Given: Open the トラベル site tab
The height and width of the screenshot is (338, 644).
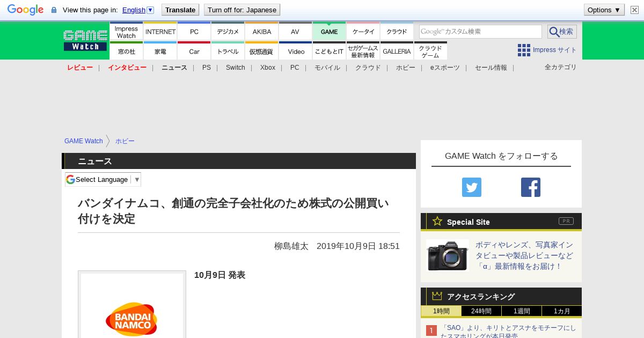Looking at the screenshot, I should 228,51.
